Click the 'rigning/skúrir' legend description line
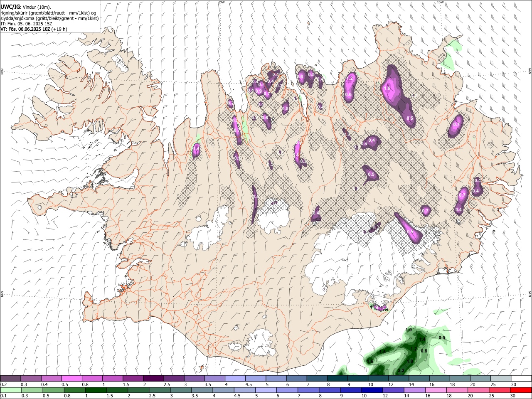Screen dimensions: 532x399 (x=49, y=13)
